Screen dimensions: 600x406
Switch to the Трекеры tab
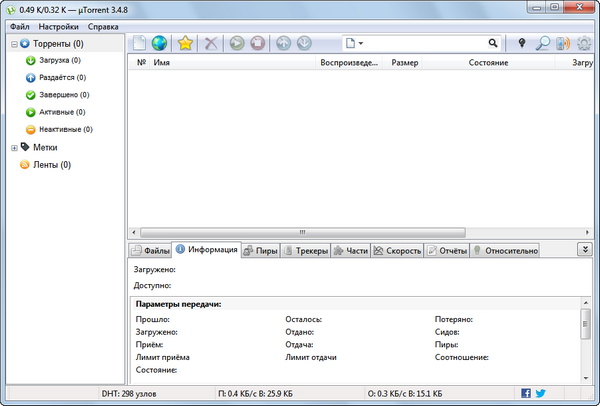click(306, 251)
